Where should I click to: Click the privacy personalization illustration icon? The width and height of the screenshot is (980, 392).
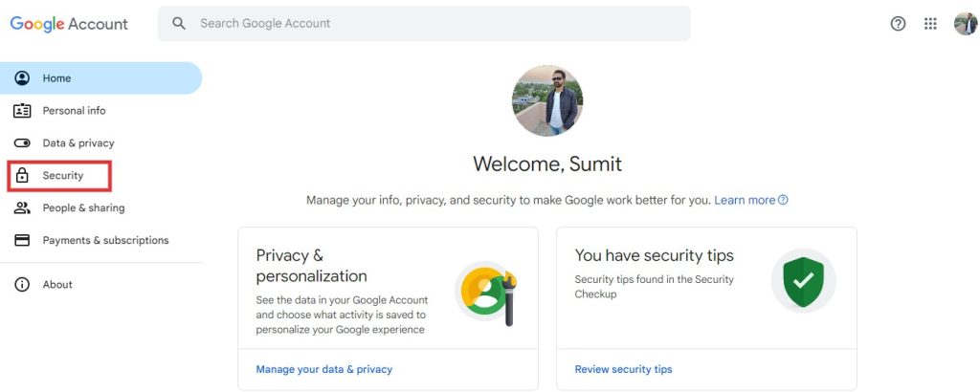pos(488,293)
